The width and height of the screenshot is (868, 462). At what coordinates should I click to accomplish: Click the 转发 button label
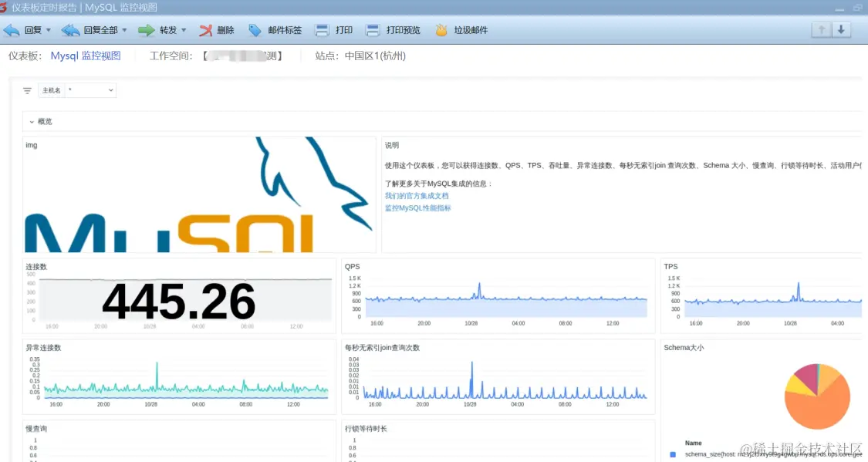pos(168,30)
